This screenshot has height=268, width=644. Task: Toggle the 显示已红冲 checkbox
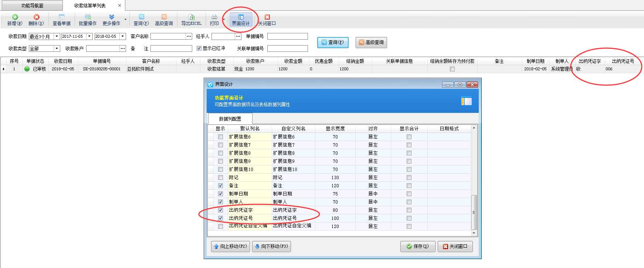tap(199, 48)
